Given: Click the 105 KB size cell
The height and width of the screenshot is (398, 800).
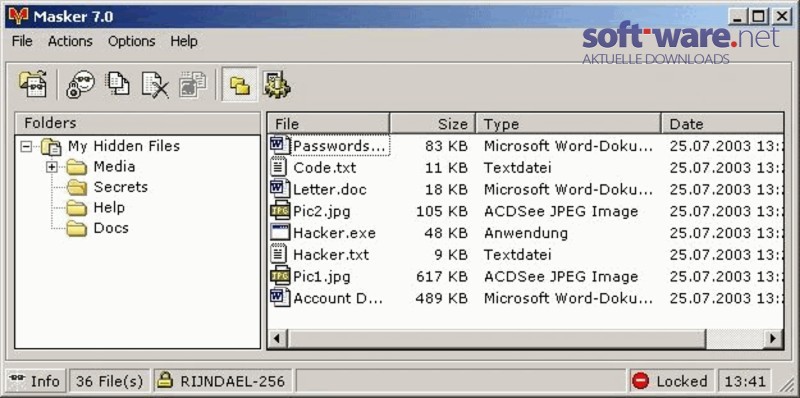Looking at the screenshot, I should [442, 211].
